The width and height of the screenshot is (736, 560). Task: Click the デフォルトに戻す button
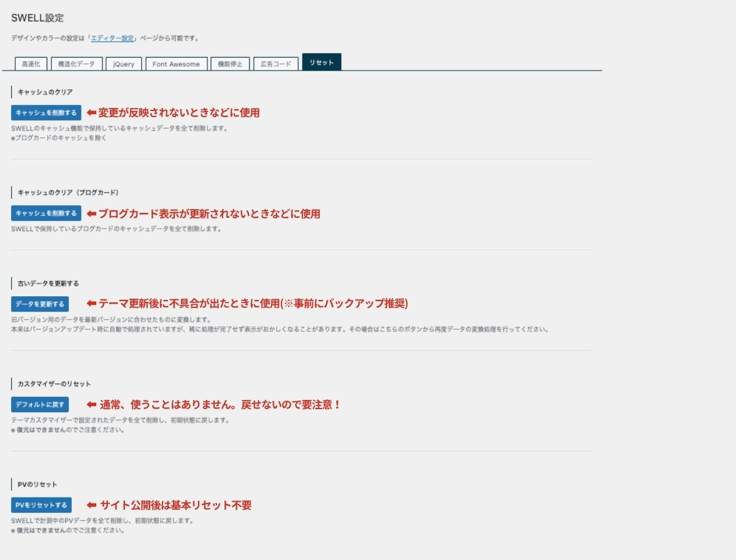coord(40,405)
